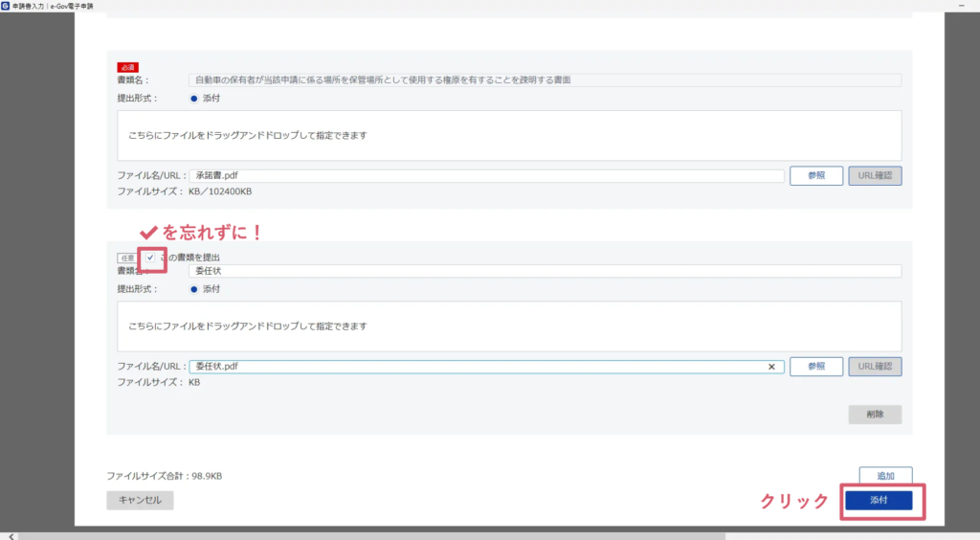Click the キャンセル button
The width and height of the screenshot is (980, 540).
click(140, 500)
